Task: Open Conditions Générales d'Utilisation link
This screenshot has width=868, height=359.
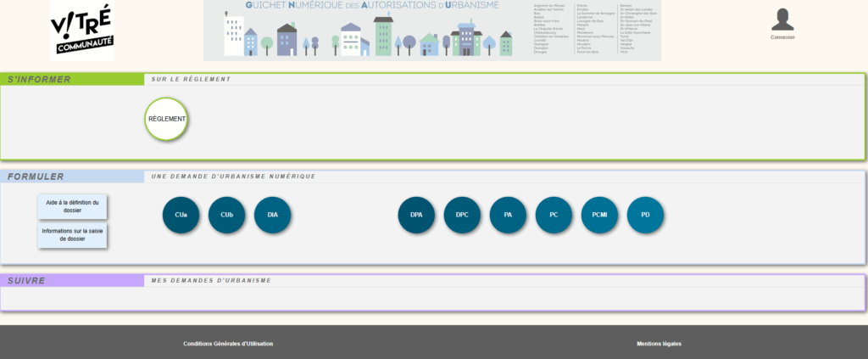Action: tap(228, 344)
